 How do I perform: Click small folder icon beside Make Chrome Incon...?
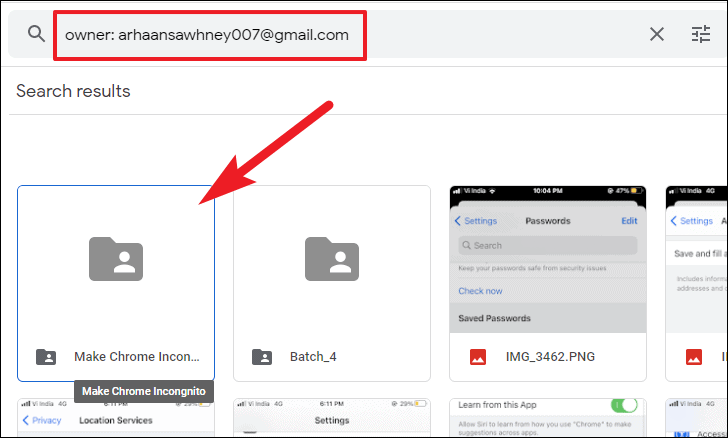46,357
